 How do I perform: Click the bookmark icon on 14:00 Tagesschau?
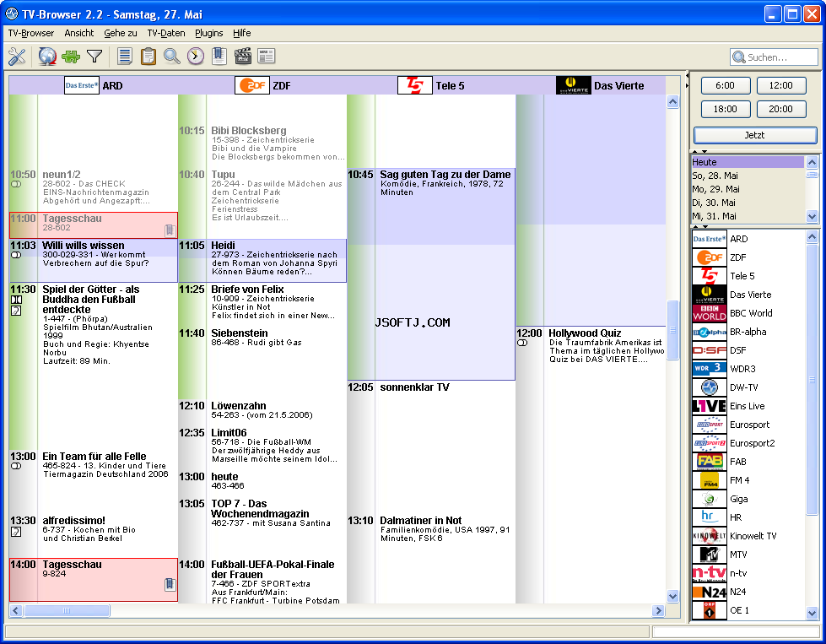coord(170,584)
